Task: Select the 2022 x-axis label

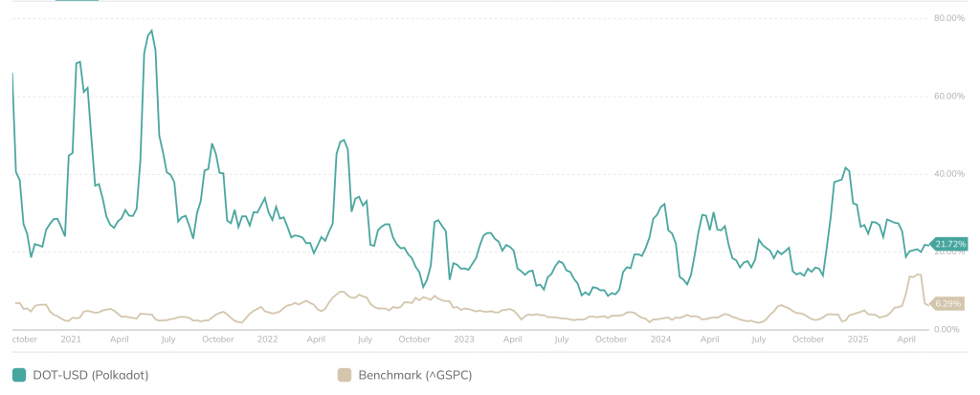Action: click(x=267, y=339)
